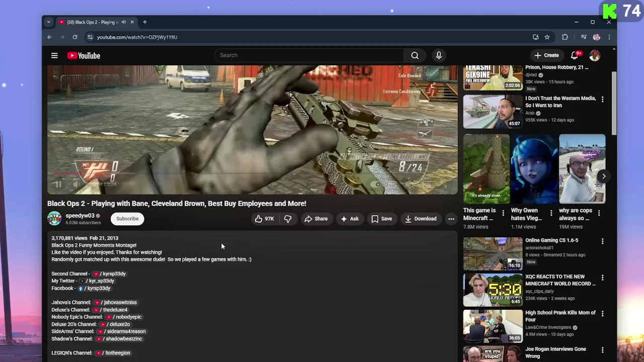Download this video
The width and height of the screenshot is (644, 362).
pyautogui.click(x=421, y=219)
